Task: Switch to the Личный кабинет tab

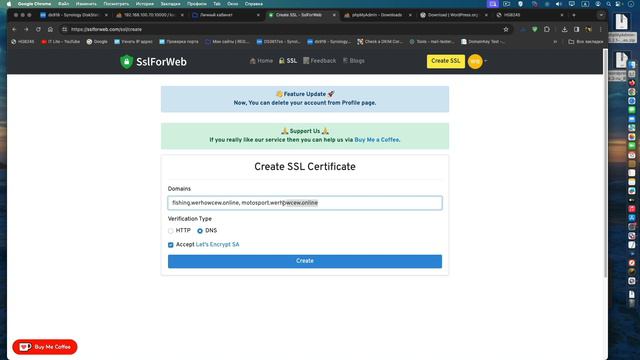Action: (225, 15)
